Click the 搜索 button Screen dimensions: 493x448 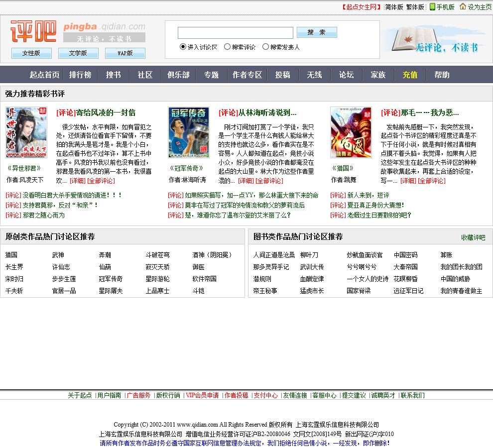coord(317,32)
